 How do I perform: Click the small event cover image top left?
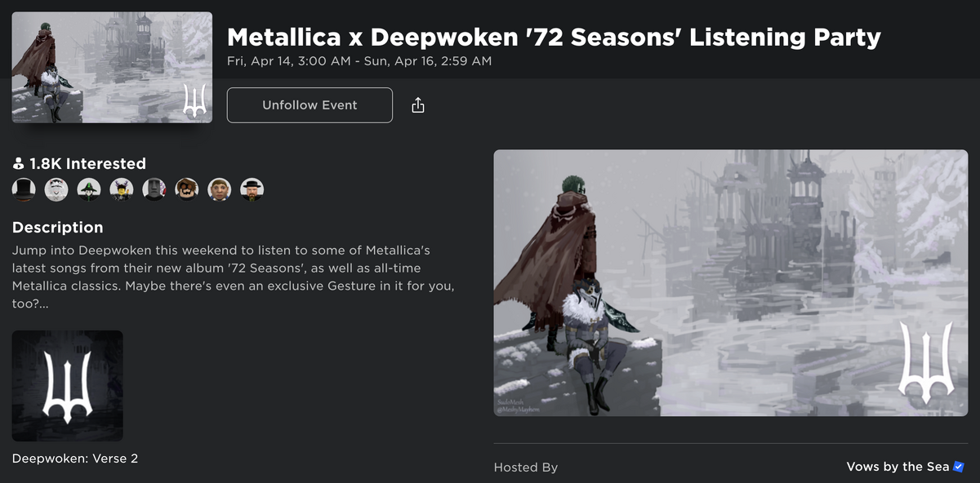pos(111,66)
